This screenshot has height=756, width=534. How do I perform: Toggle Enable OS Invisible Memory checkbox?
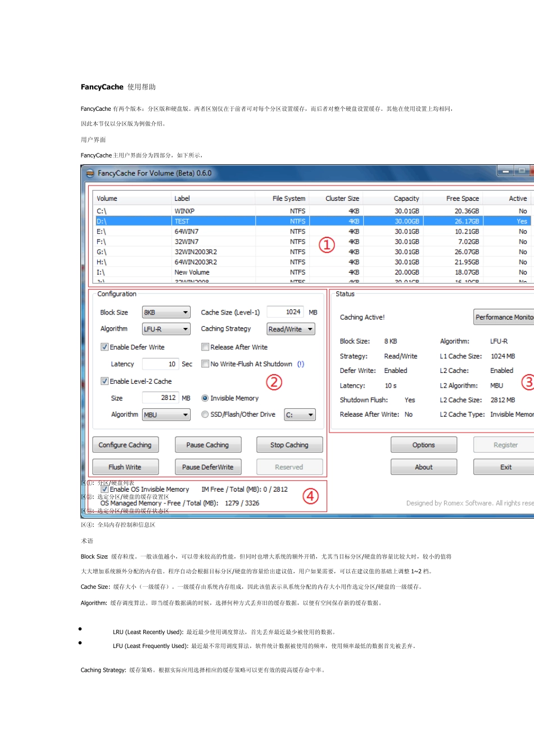pos(105,489)
